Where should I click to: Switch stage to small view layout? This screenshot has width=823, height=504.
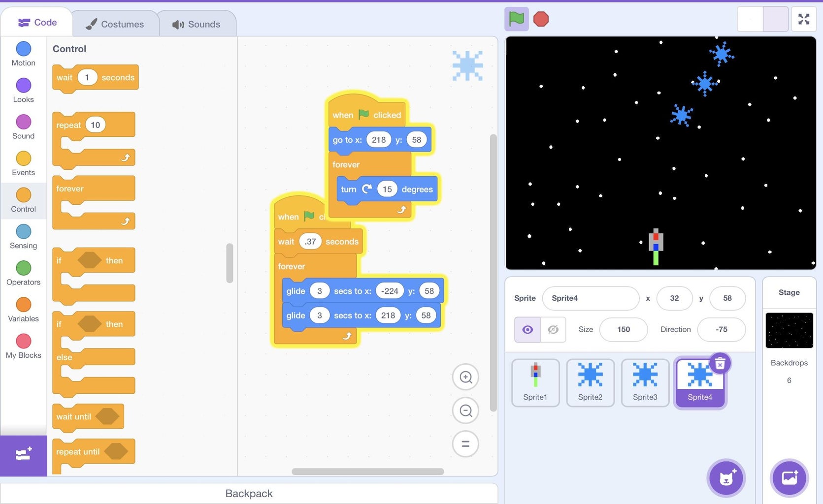click(751, 19)
